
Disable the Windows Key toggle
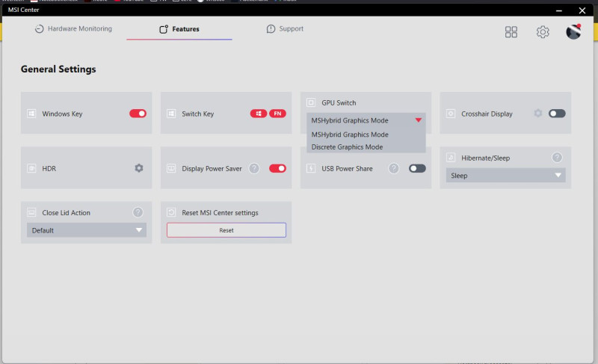pos(138,113)
